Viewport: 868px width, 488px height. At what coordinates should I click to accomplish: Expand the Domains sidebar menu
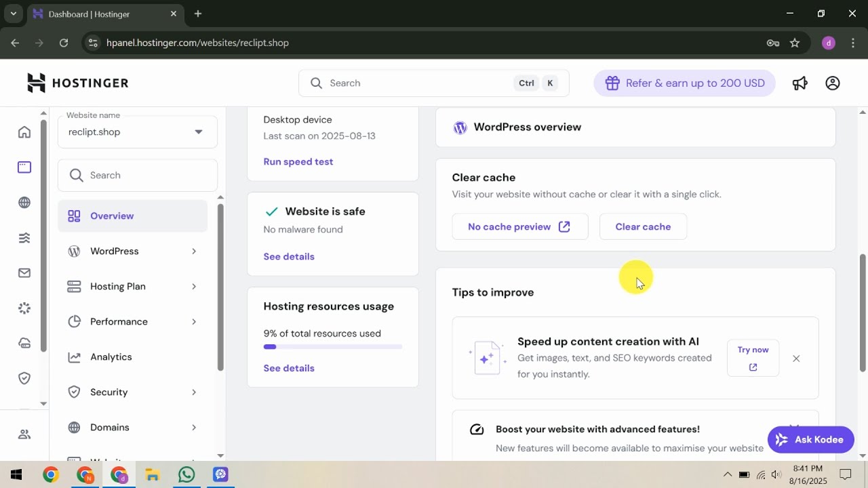point(133,428)
